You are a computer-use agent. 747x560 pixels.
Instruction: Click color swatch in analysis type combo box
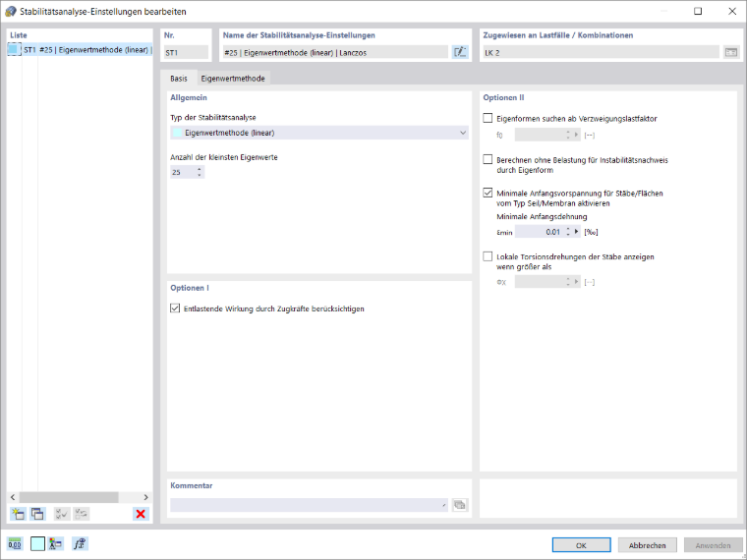pyautogui.click(x=177, y=133)
